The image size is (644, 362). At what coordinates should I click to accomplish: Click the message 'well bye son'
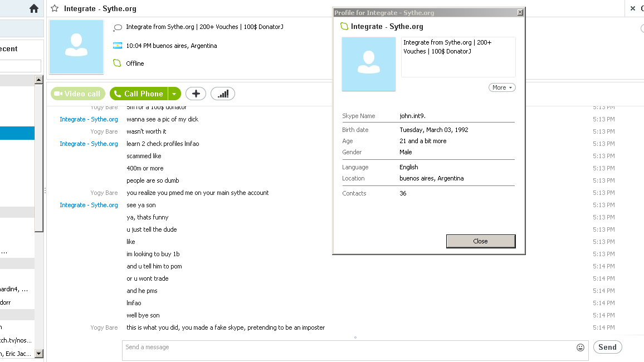point(143,315)
